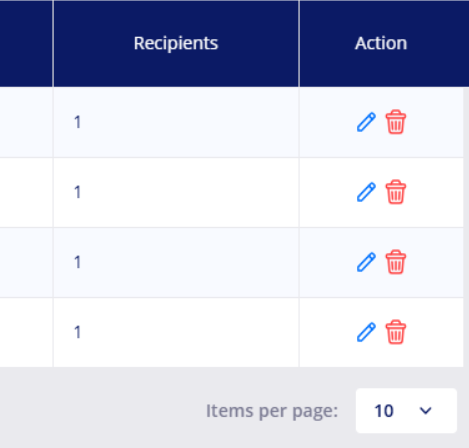
Task: Select the recipients count in the second row
Action: (x=77, y=192)
